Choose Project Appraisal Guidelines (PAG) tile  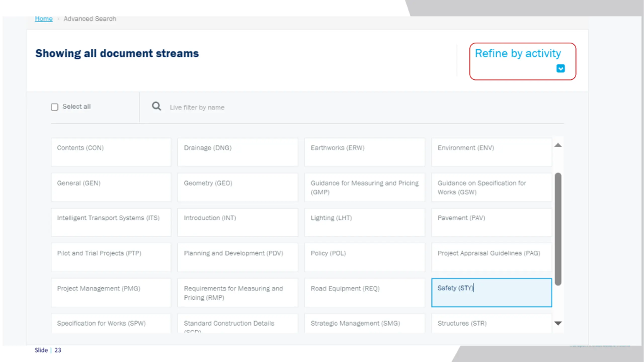(x=492, y=257)
